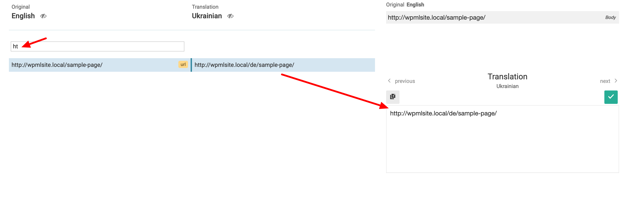The height and width of the screenshot is (197, 644).
Task: Toggle visibility of English original column
Action: (x=43, y=16)
